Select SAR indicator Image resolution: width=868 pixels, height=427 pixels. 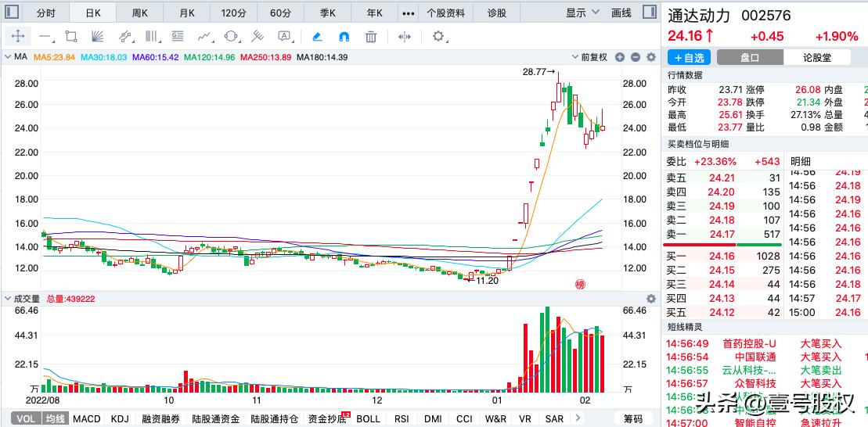(554, 418)
